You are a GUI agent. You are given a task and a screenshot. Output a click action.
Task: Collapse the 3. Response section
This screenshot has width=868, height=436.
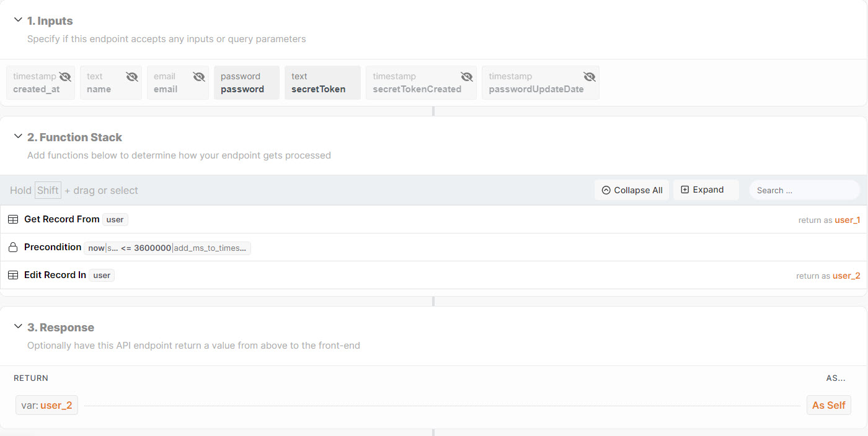(18, 326)
